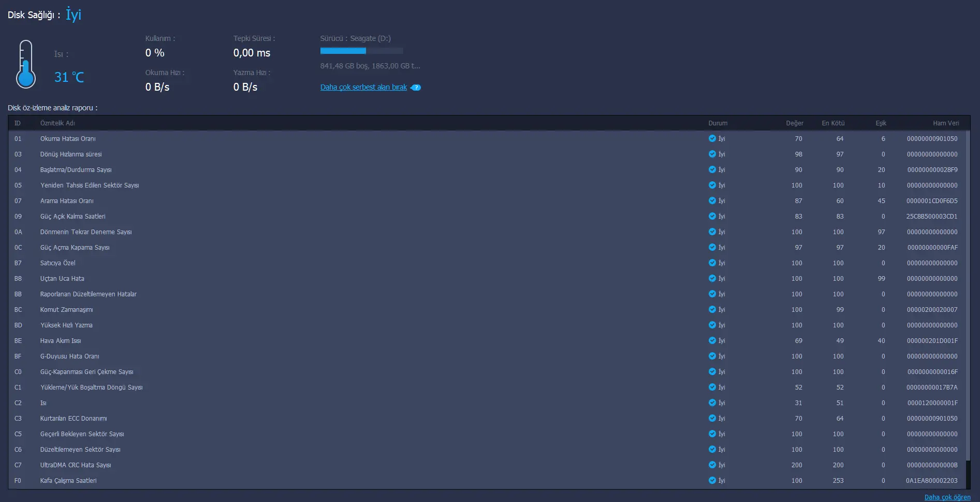Click raw value 0A1EA800002203
This screenshot has width=980, height=502.
932,481
